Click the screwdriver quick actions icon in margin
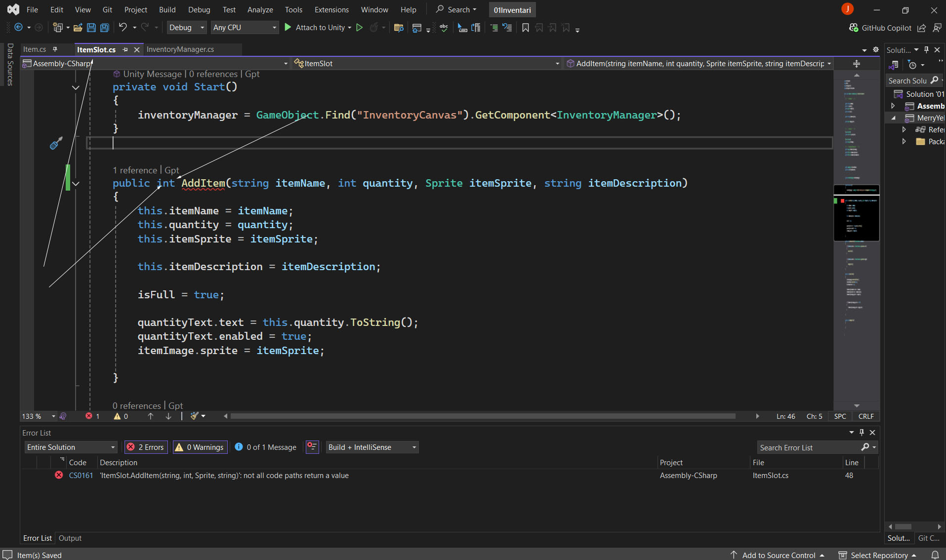The height and width of the screenshot is (560, 946). (x=56, y=143)
